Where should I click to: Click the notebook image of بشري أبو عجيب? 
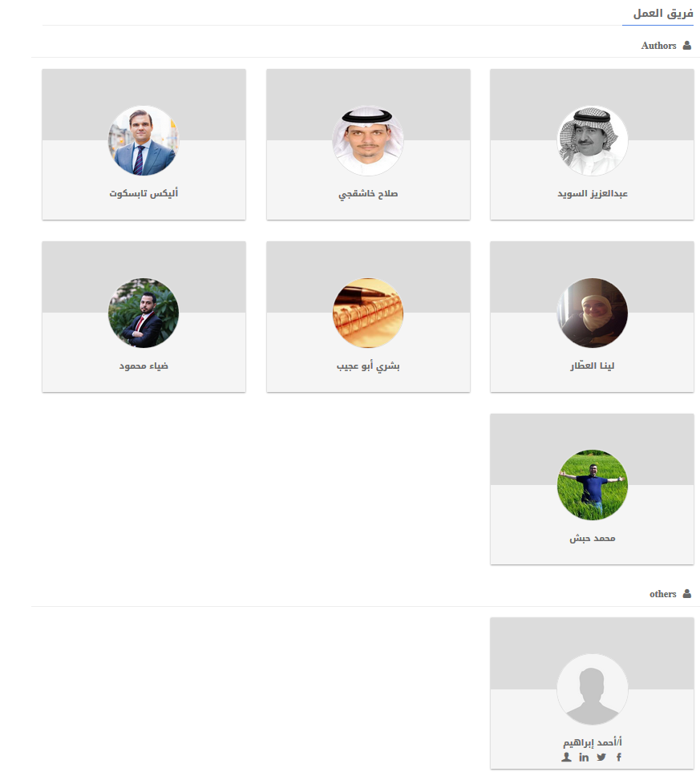[x=368, y=313]
